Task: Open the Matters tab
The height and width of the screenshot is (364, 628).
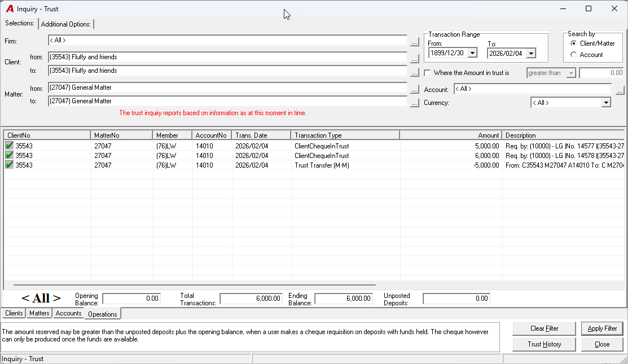Action: (39, 313)
